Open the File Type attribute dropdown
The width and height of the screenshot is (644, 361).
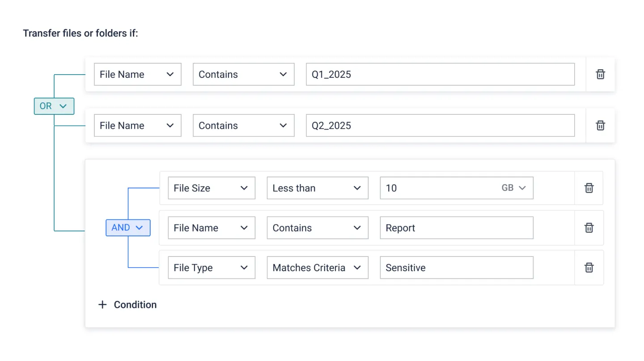(211, 268)
